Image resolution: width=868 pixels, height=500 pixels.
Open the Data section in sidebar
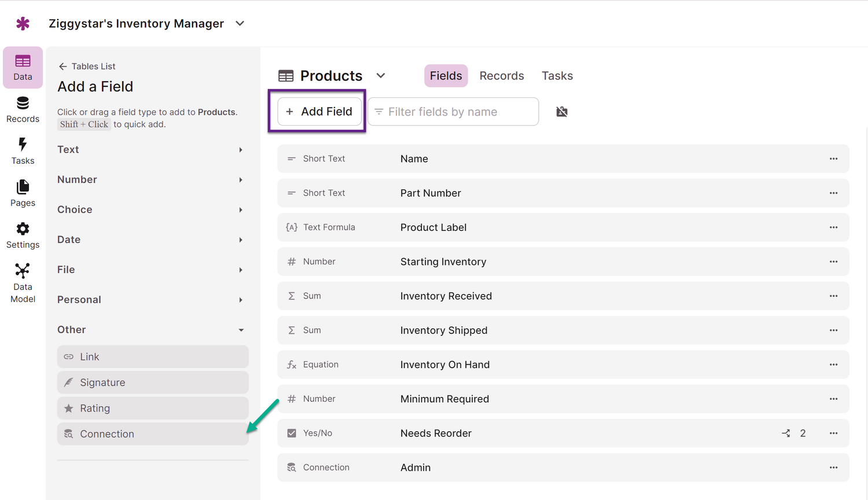(x=23, y=67)
